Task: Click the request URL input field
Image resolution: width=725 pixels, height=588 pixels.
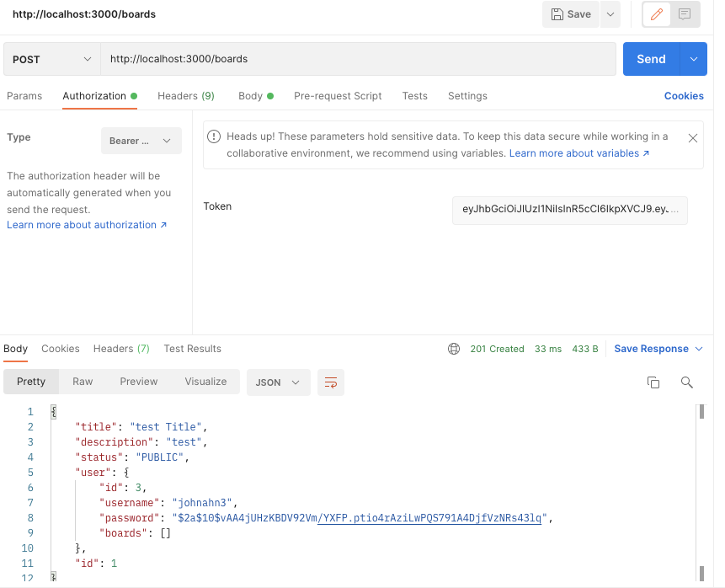Action: pos(359,59)
